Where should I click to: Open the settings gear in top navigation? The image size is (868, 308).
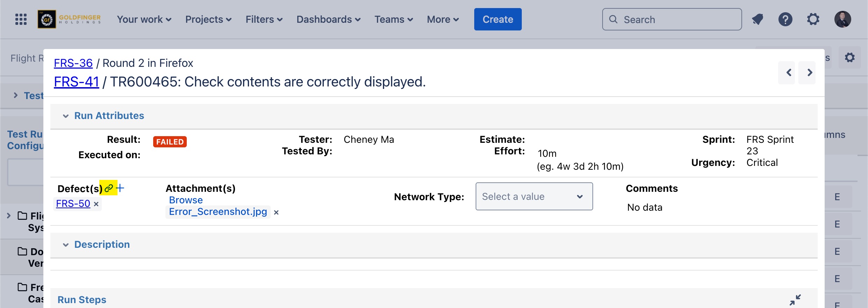813,19
